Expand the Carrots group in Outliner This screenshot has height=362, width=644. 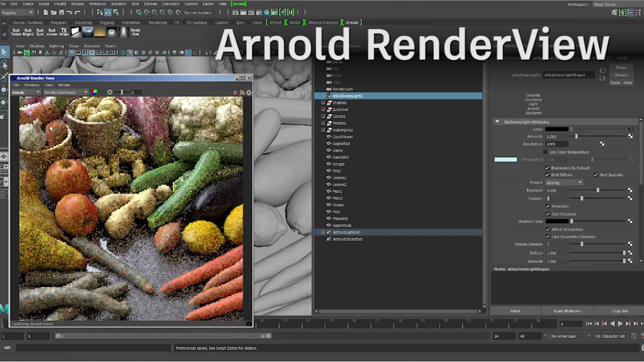click(323, 116)
